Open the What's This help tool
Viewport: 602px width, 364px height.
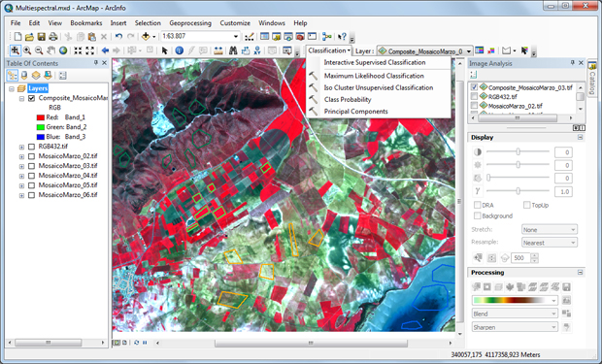coord(342,37)
